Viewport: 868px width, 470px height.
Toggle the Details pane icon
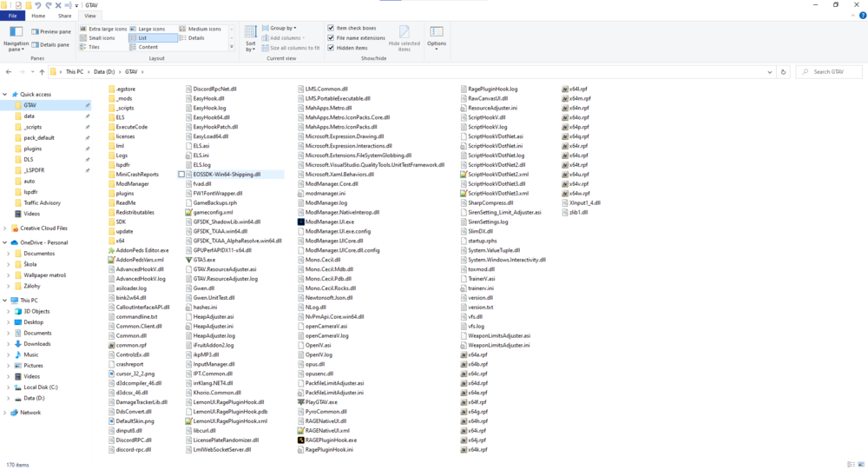pyautogui.click(x=35, y=44)
